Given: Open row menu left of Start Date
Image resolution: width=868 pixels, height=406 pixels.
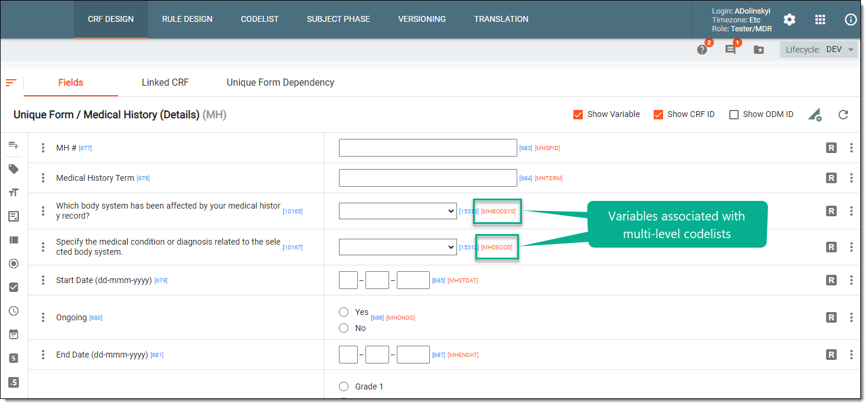Looking at the screenshot, I should [43, 280].
